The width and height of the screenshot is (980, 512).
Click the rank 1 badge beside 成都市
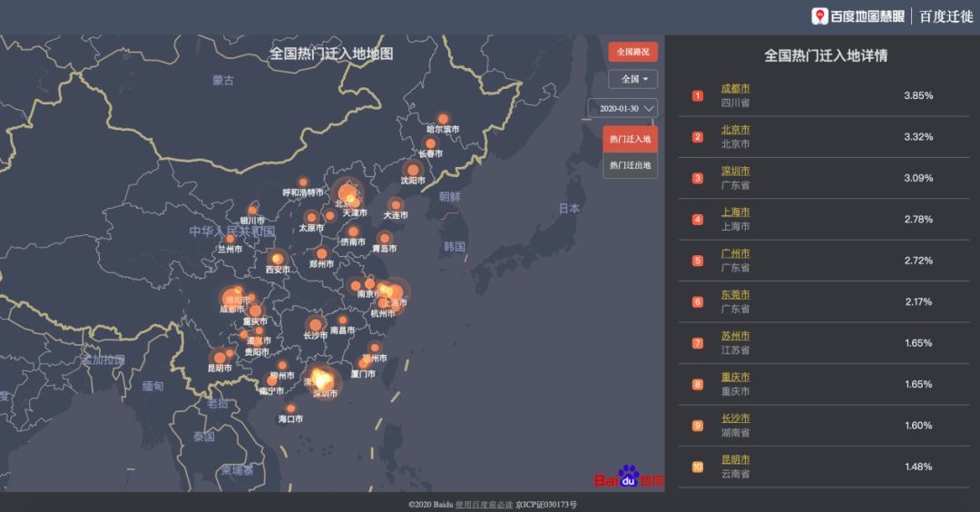(x=698, y=95)
